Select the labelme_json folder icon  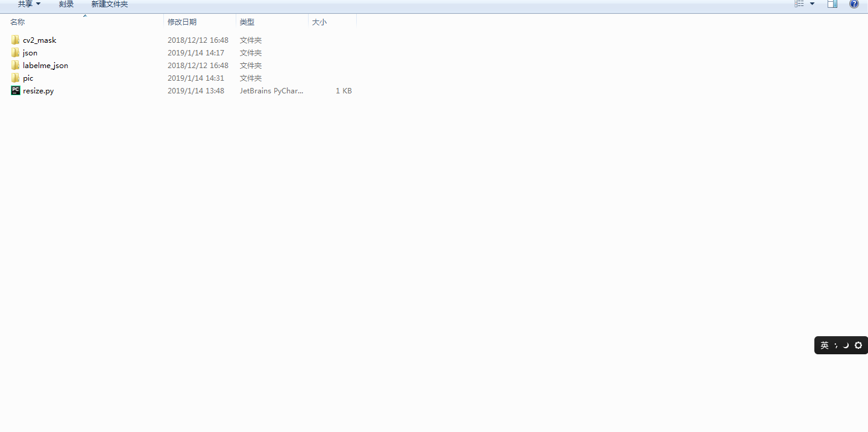pyautogui.click(x=16, y=65)
